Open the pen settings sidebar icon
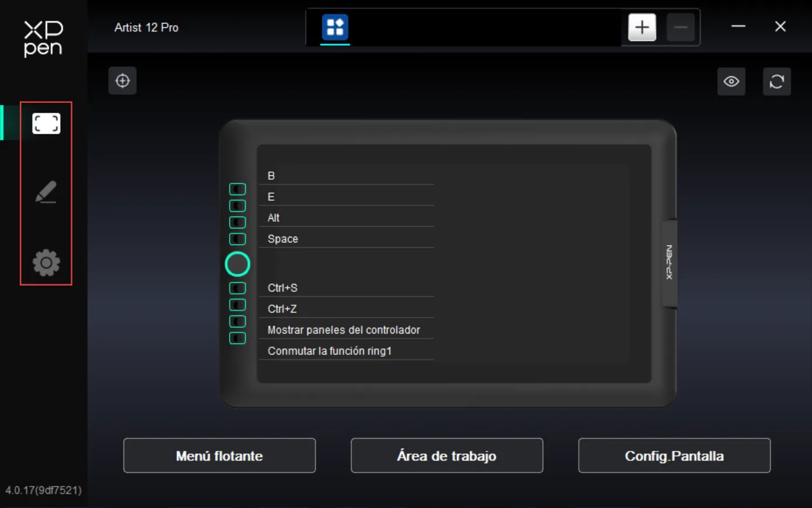The image size is (812, 508). 46,192
